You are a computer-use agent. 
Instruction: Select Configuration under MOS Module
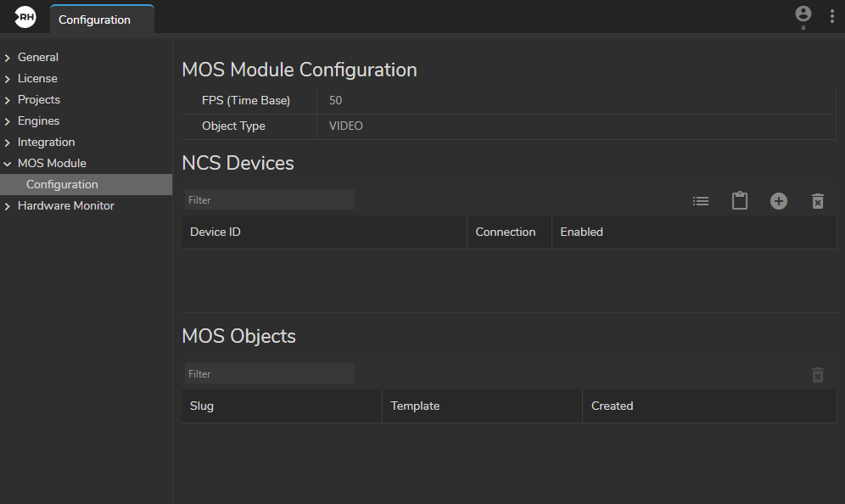pyautogui.click(x=62, y=184)
